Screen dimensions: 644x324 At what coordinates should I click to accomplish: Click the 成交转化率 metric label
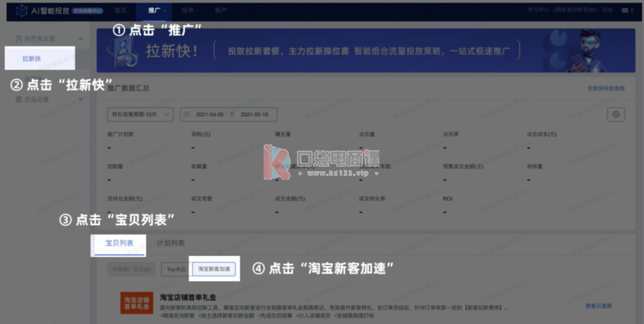(372, 199)
